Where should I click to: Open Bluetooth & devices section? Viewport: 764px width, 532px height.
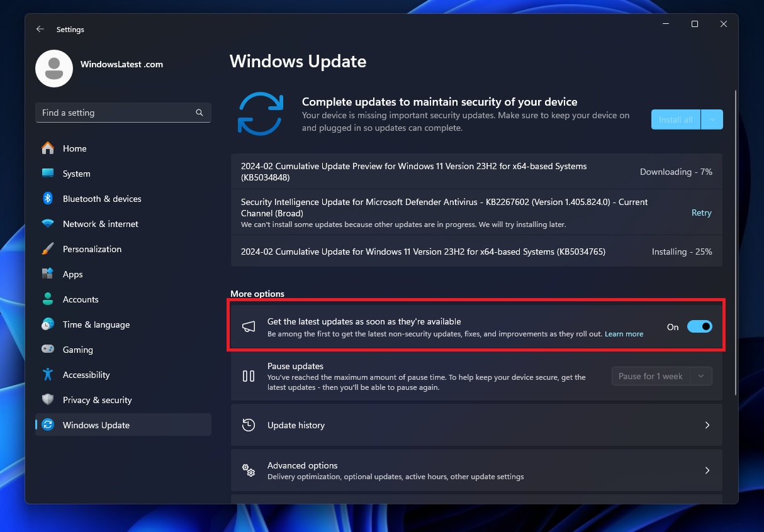click(x=123, y=199)
